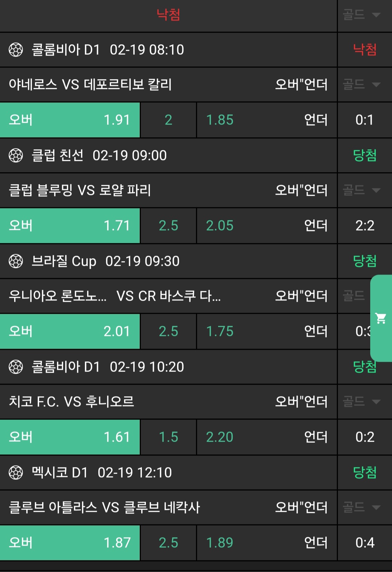Click 언더 1.75 for 우니아오 론도노 match
Screen dimensions: 392x572
(267, 331)
